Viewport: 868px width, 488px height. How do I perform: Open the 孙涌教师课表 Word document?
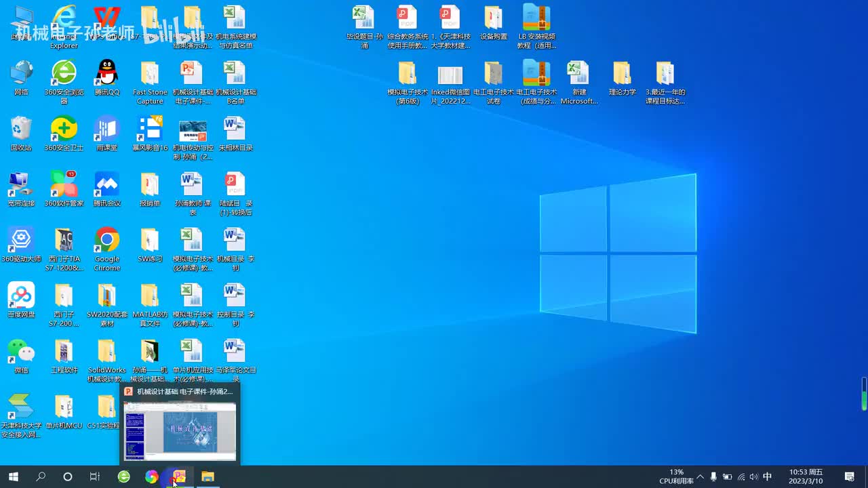tap(193, 194)
